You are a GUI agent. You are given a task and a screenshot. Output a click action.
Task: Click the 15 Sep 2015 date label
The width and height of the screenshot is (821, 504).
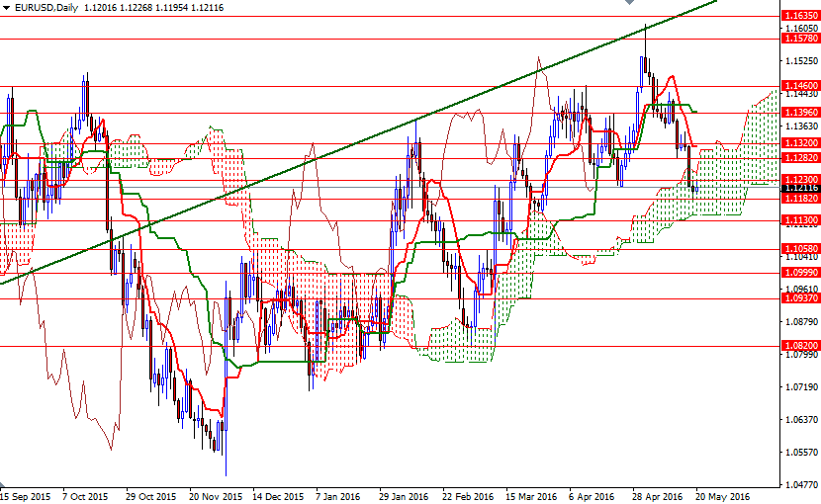[x=25, y=495]
